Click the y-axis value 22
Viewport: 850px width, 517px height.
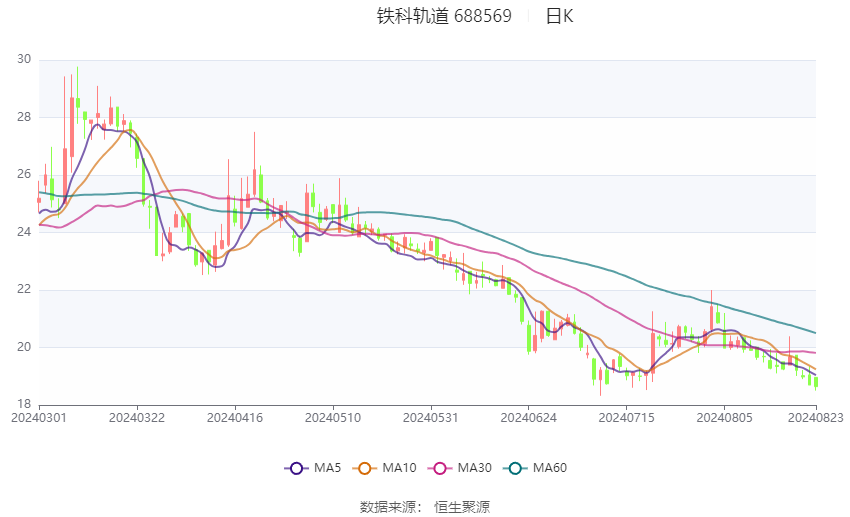point(24,289)
